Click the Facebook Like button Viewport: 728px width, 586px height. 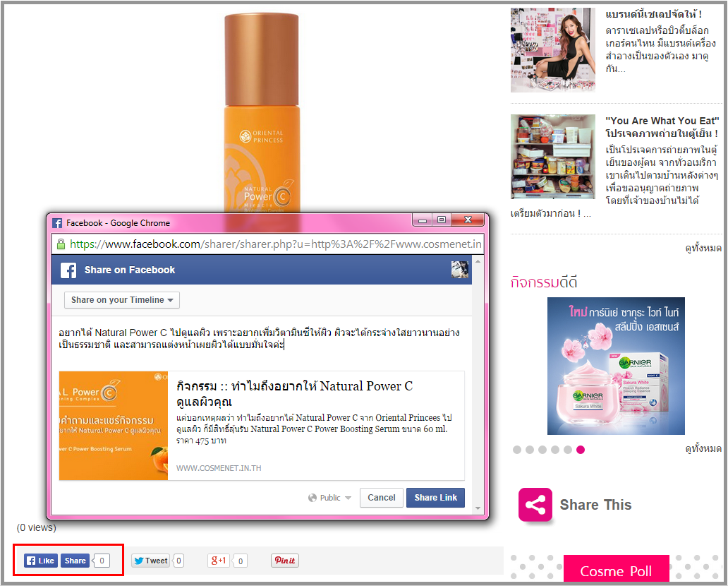coord(41,561)
